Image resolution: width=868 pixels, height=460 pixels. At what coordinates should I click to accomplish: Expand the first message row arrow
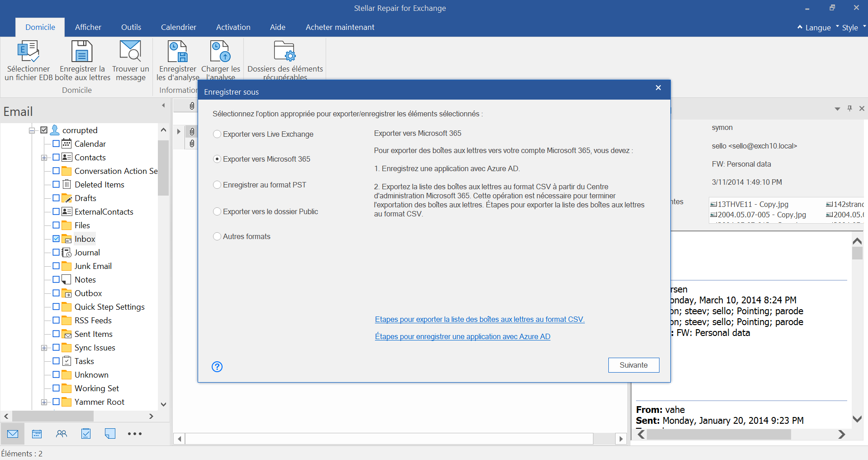(179, 131)
